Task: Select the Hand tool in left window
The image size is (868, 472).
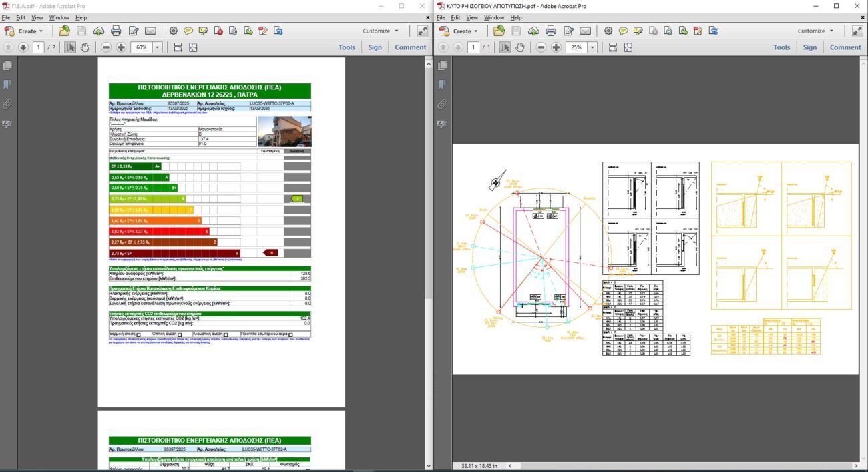Action: coord(85,47)
